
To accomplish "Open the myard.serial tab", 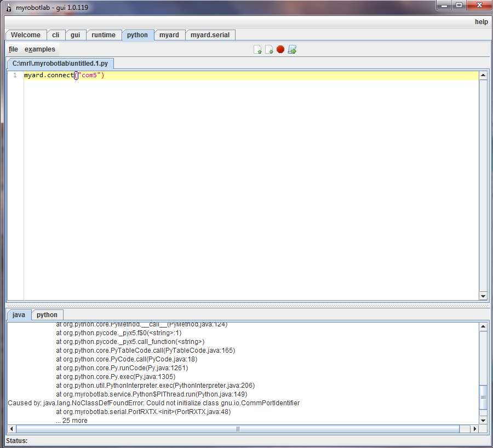I will tap(210, 35).
